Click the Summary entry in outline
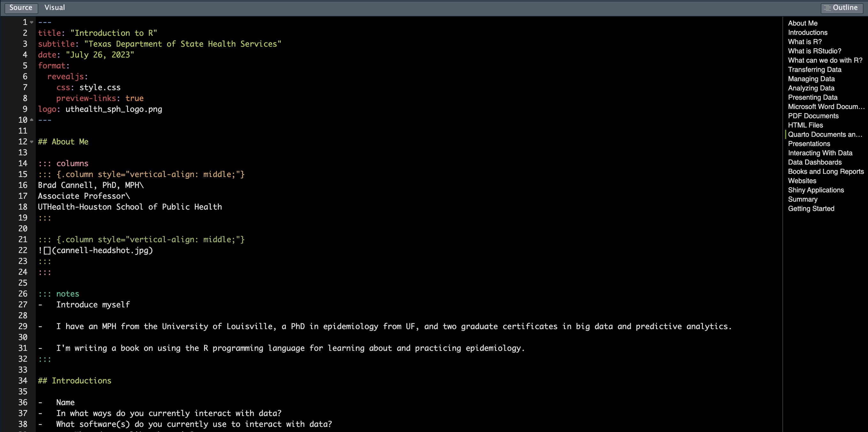The width and height of the screenshot is (868, 432). pyautogui.click(x=802, y=199)
